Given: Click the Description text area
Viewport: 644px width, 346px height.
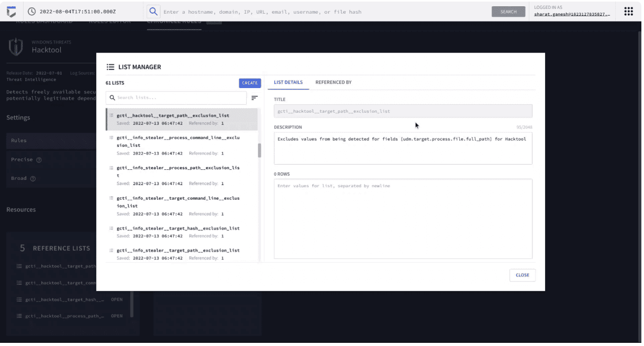Looking at the screenshot, I should pyautogui.click(x=403, y=148).
